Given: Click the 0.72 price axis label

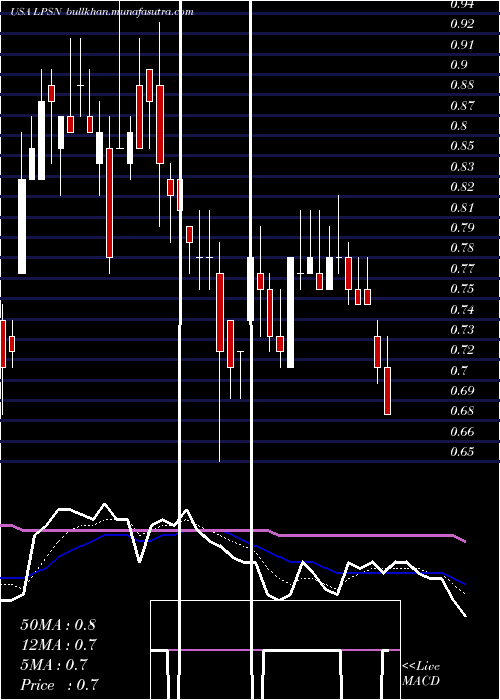Looking at the screenshot, I should point(462,350).
